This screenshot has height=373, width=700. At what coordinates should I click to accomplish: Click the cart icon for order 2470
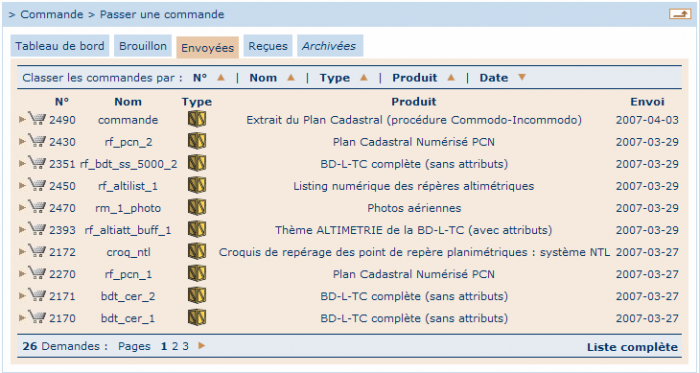click(37, 207)
